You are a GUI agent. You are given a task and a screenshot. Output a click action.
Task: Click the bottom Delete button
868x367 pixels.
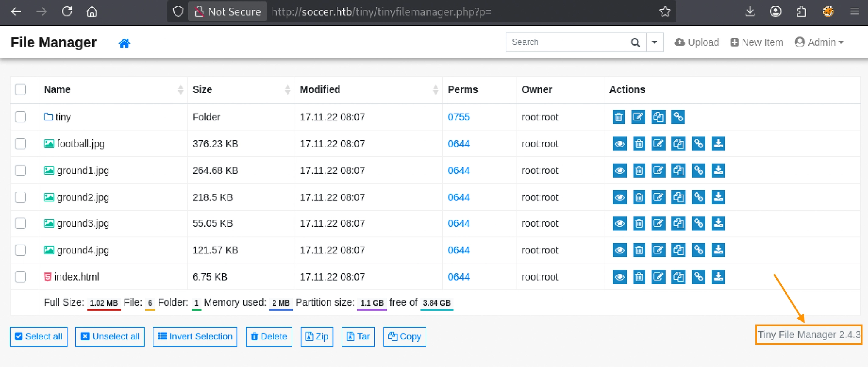tap(269, 336)
